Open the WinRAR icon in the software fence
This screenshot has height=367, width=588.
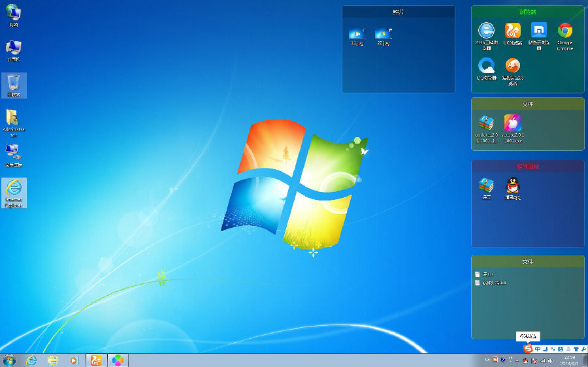[x=486, y=188]
